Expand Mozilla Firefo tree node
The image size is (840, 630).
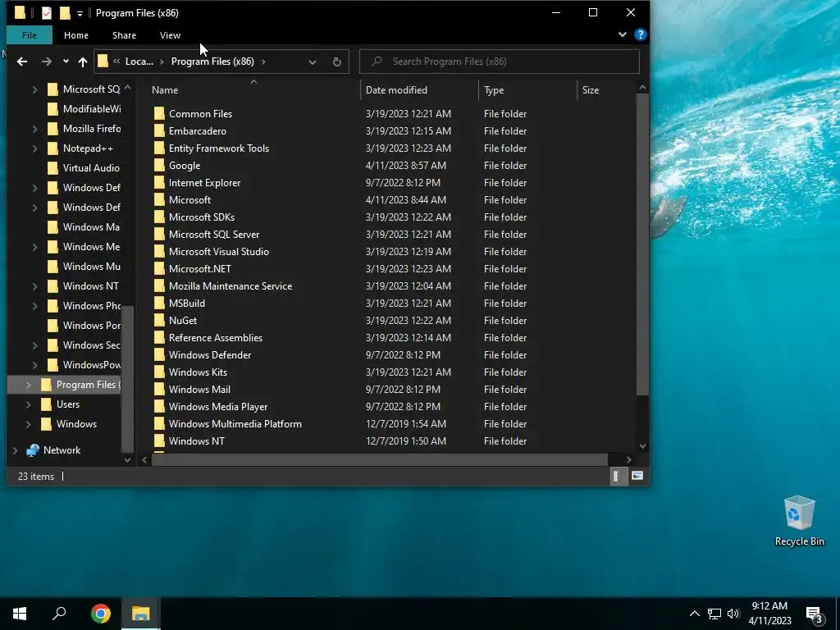click(x=34, y=129)
